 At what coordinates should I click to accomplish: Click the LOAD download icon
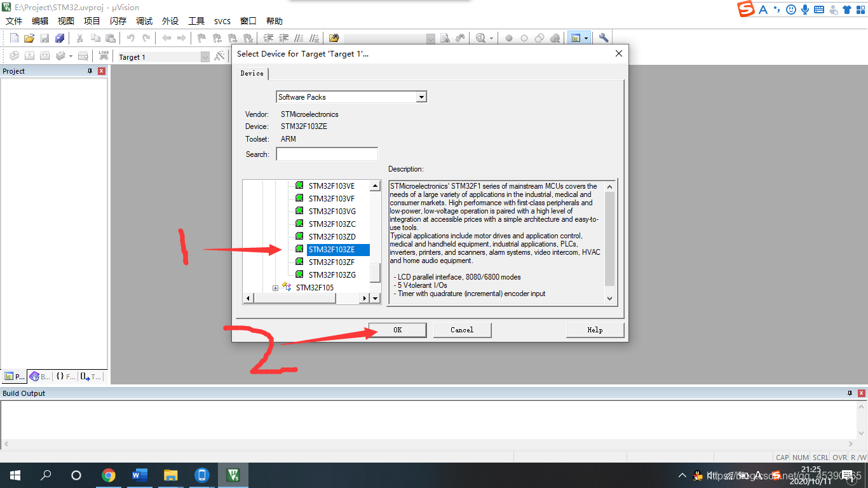pyautogui.click(x=103, y=56)
